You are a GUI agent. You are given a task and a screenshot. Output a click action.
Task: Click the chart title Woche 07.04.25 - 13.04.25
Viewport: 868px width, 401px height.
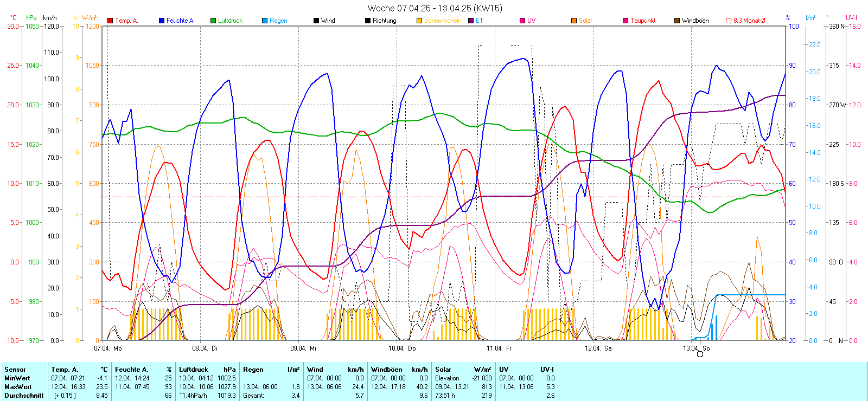click(x=435, y=8)
